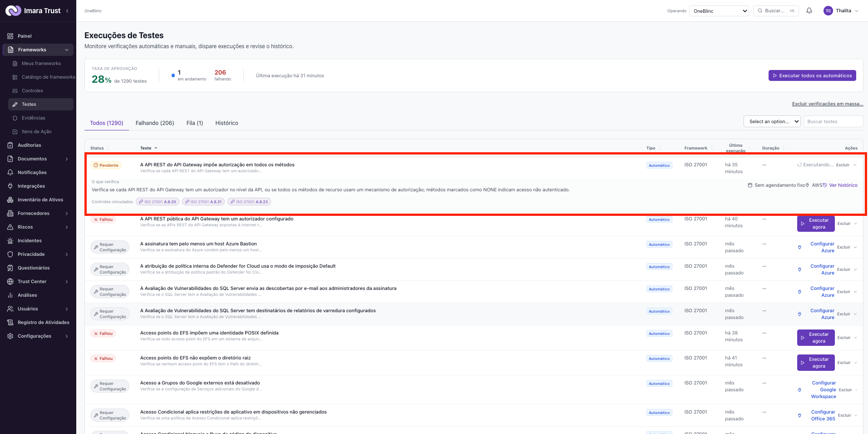Image resolution: width=868 pixels, height=434 pixels.
Task: Sort by the Duração column header
Action: [x=773, y=148]
